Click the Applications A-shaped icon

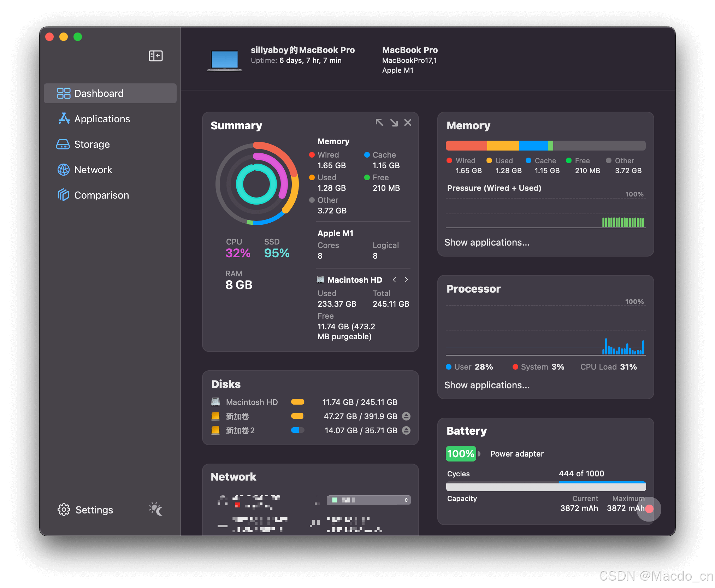tap(64, 118)
